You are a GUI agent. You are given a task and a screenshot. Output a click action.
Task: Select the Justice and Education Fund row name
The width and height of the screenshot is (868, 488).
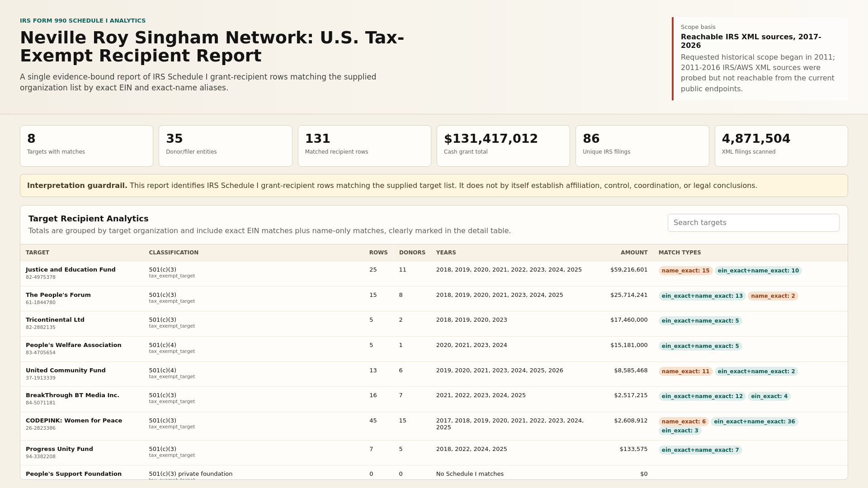pyautogui.click(x=71, y=270)
